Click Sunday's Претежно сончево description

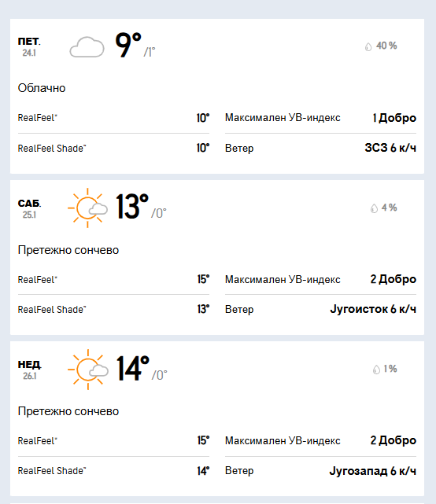point(68,411)
